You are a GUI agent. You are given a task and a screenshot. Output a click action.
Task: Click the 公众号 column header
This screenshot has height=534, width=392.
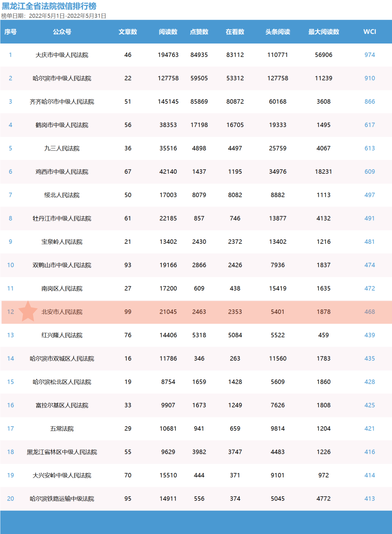coord(62,32)
